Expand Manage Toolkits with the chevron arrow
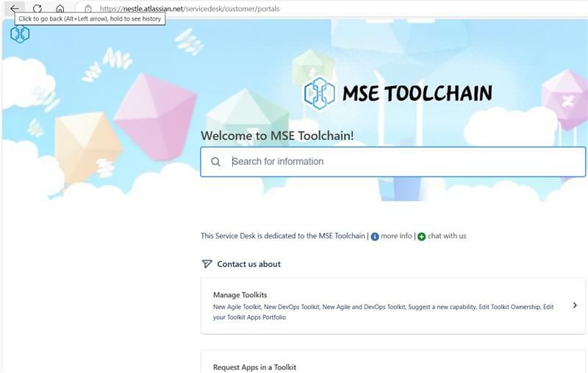The image size is (588, 373). pyautogui.click(x=575, y=305)
